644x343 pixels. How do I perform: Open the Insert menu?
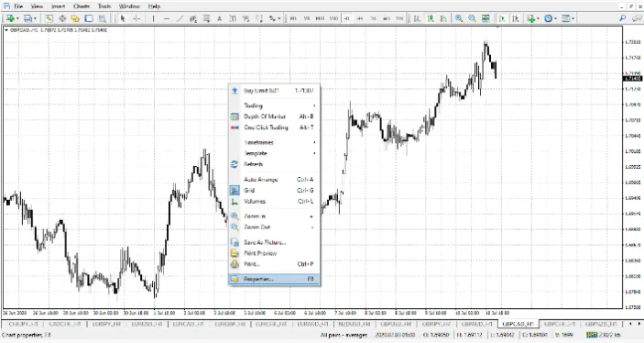point(58,6)
